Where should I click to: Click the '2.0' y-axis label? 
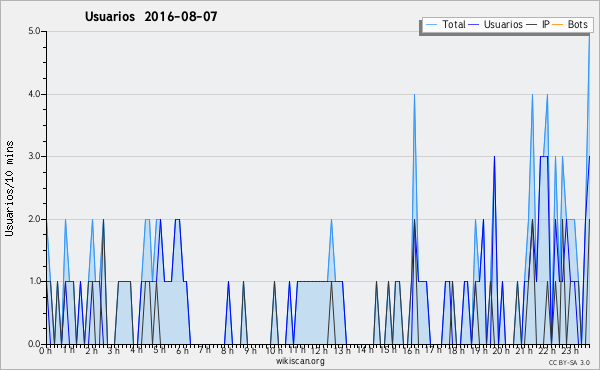coord(34,219)
